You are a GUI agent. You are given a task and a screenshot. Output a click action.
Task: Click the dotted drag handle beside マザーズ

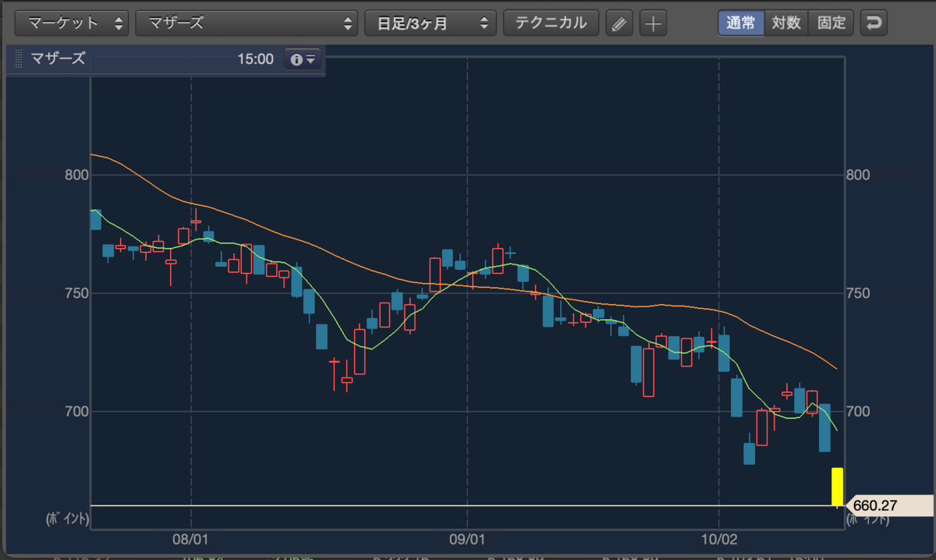click(x=19, y=59)
